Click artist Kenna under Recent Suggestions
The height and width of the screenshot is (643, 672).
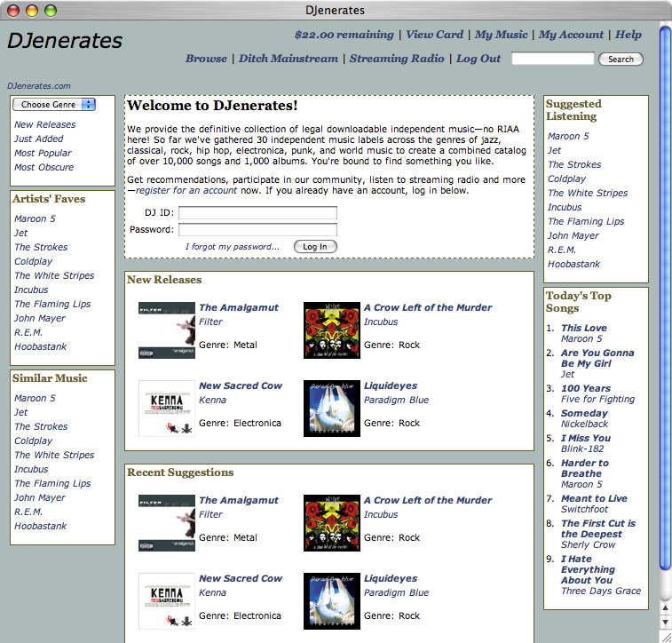212,592
